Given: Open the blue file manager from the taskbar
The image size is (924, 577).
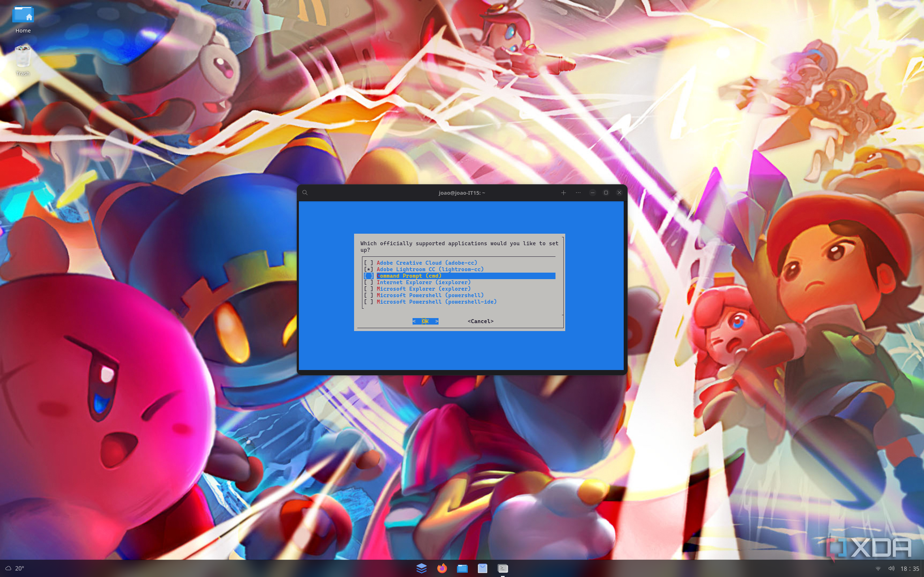Looking at the screenshot, I should point(462,568).
